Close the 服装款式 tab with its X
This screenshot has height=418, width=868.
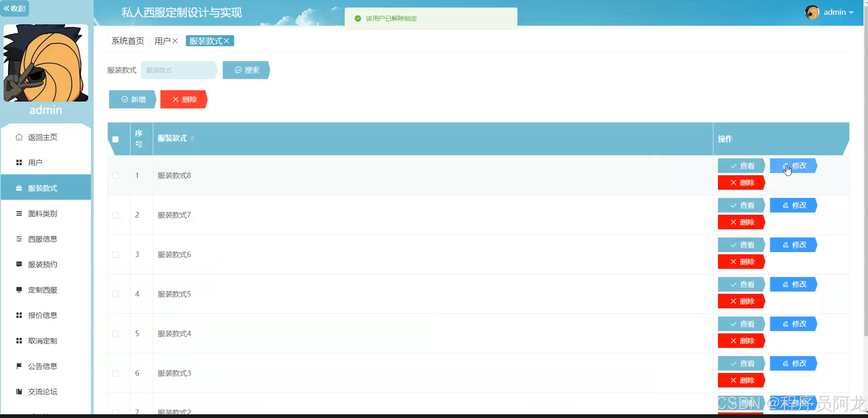227,41
